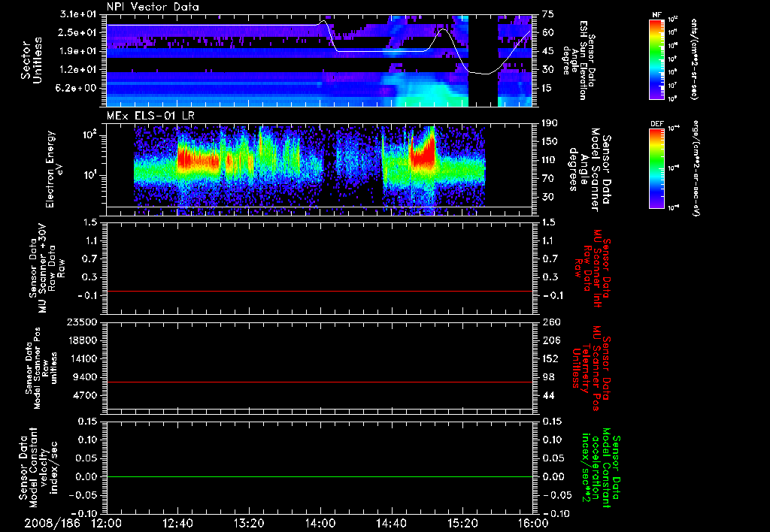Click the "ESH Sun Elevation Angle" axis title

pyautogui.click(x=579, y=60)
